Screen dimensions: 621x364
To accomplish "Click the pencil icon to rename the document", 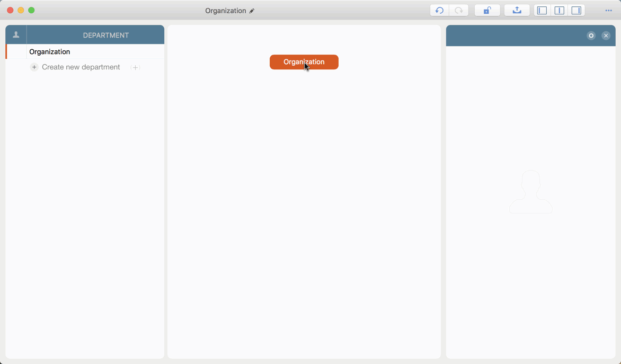I will point(252,11).
